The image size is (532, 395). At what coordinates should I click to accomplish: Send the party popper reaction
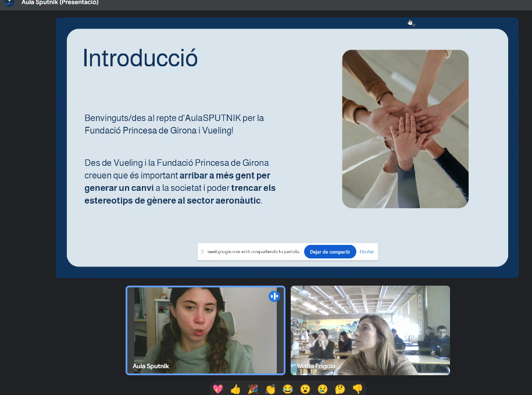(253, 389)
